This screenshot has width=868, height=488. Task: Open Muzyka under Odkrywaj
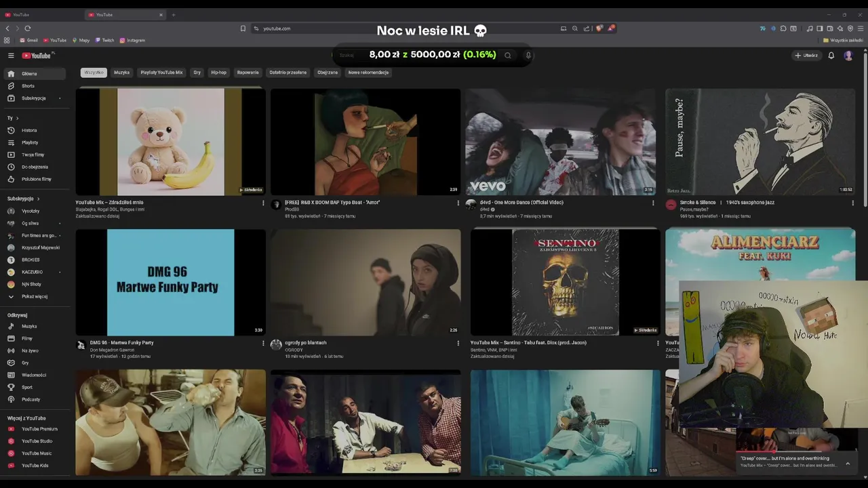(35, 326)
